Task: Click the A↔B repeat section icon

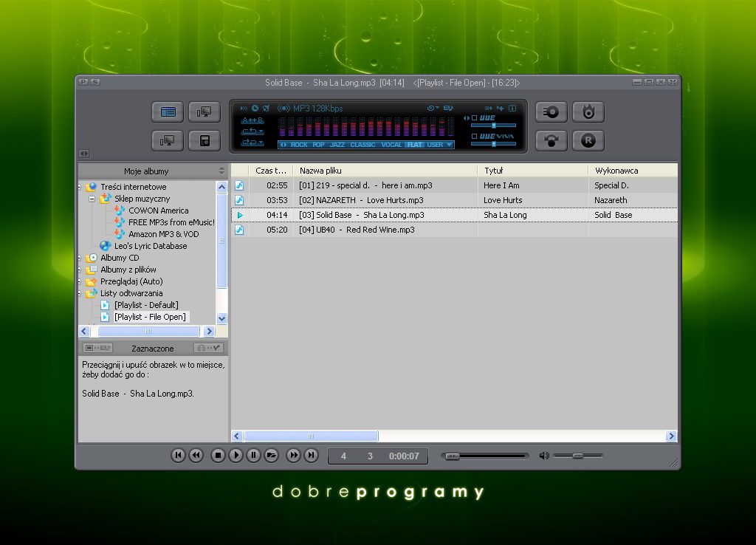Action: [x=252, y=119]
